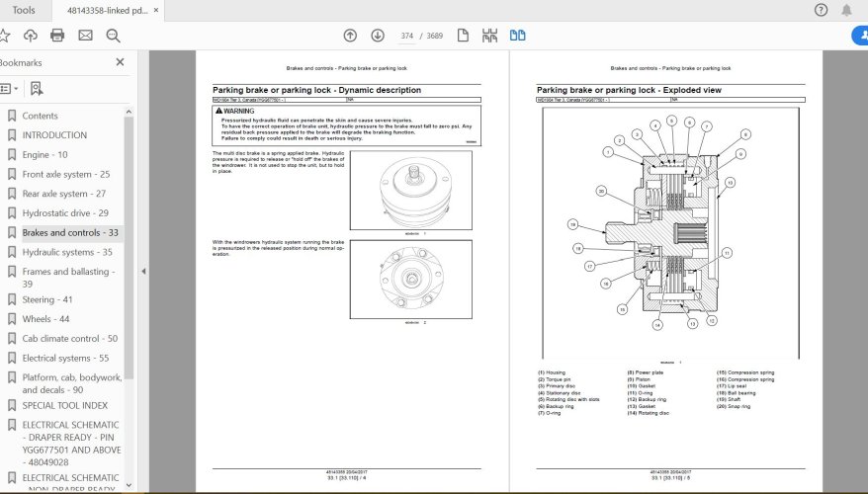Send file by email envelope icon
The width and height of the screenshot is (868, 494).
click(85, 36)
